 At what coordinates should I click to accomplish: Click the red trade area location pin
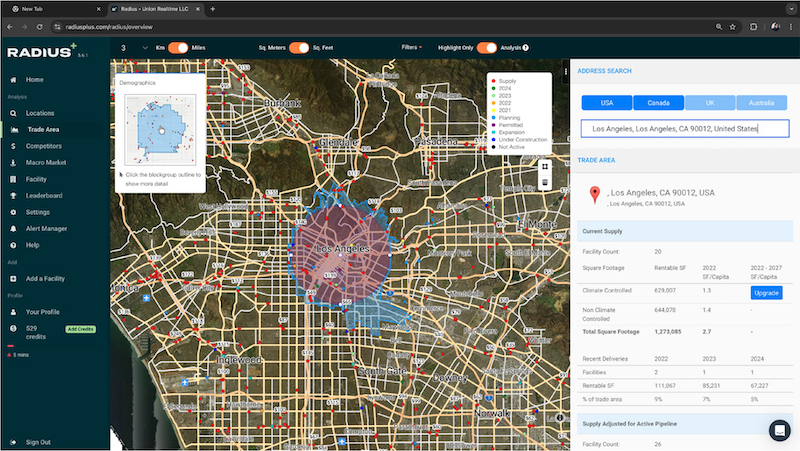pos(594,195)
